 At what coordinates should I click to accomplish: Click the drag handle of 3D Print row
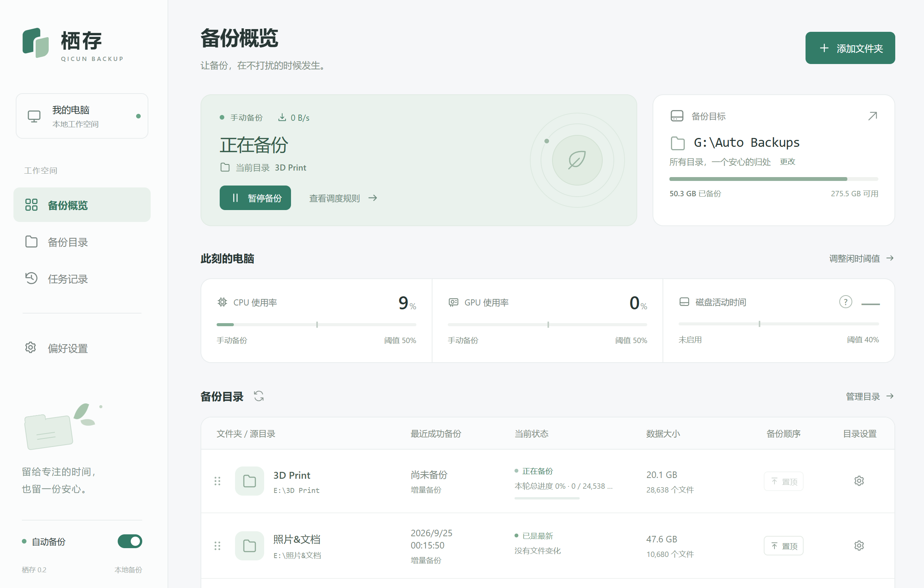217,481
